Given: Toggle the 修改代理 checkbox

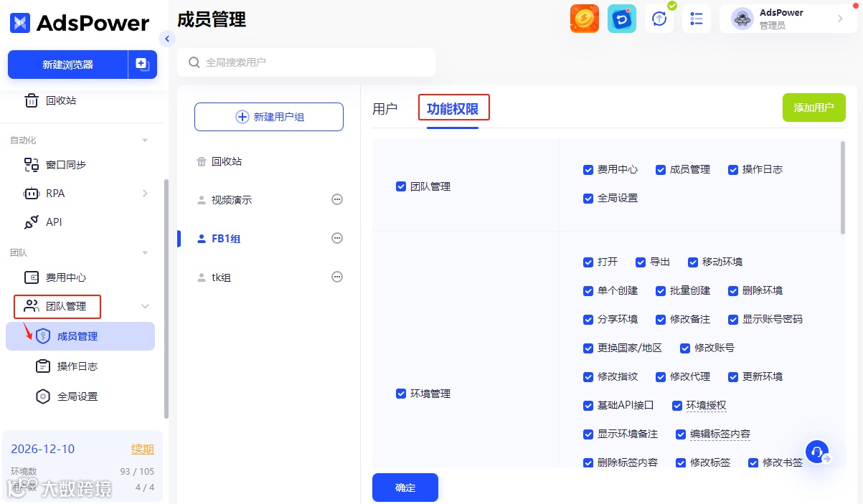Looking at the screenshot, I should coord(661,377).
